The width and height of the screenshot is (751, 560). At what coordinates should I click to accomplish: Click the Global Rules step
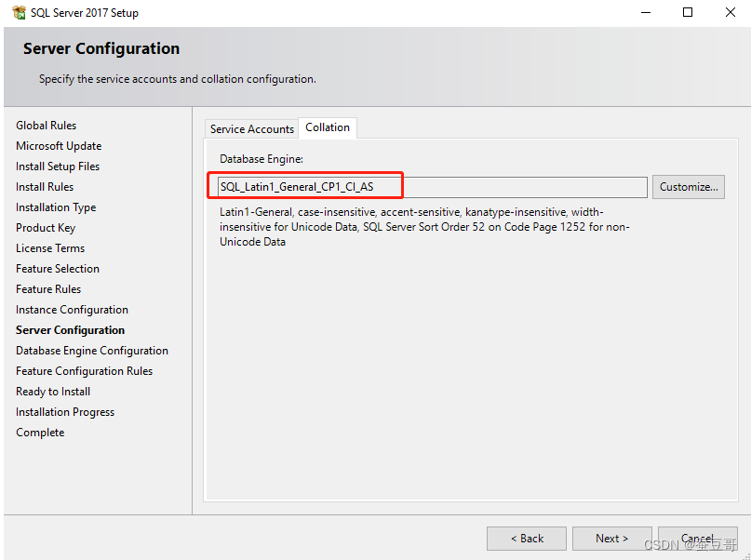coord(46,126)
